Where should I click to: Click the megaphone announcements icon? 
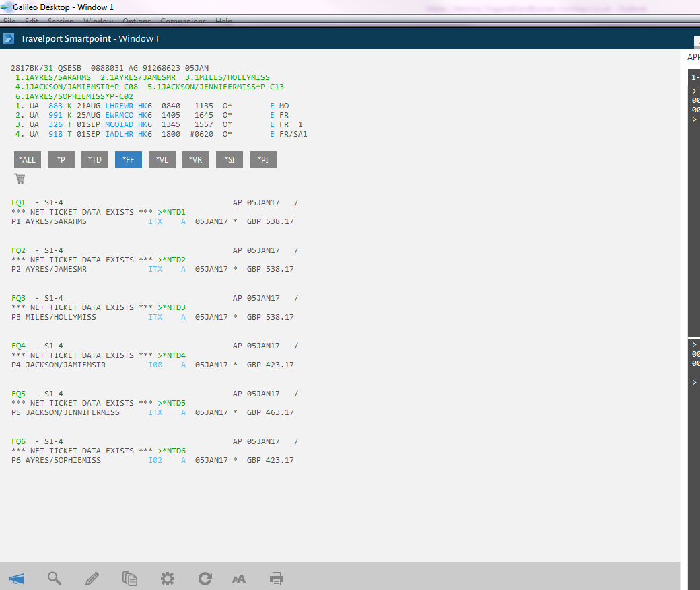tap(17, 579)
